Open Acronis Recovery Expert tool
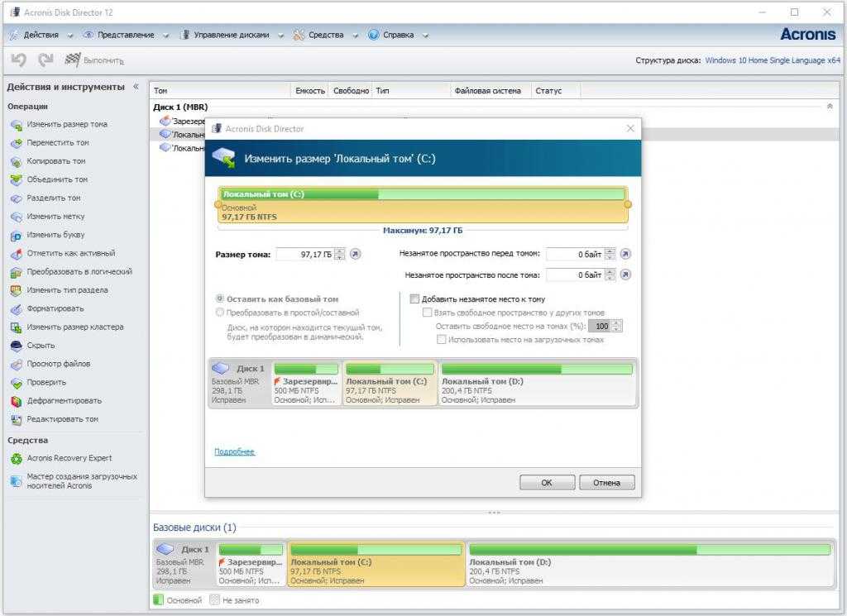Image resolution: width=847 pixels, height=616 pixels. (16, 458)
